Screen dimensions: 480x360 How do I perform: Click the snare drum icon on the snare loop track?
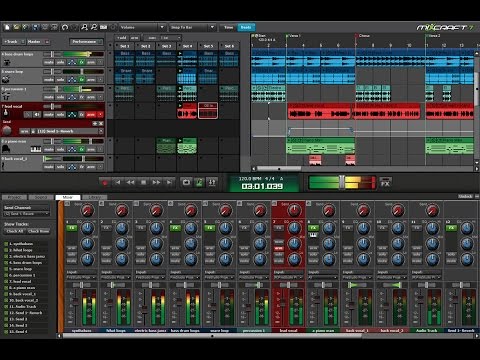coord(6,79)
